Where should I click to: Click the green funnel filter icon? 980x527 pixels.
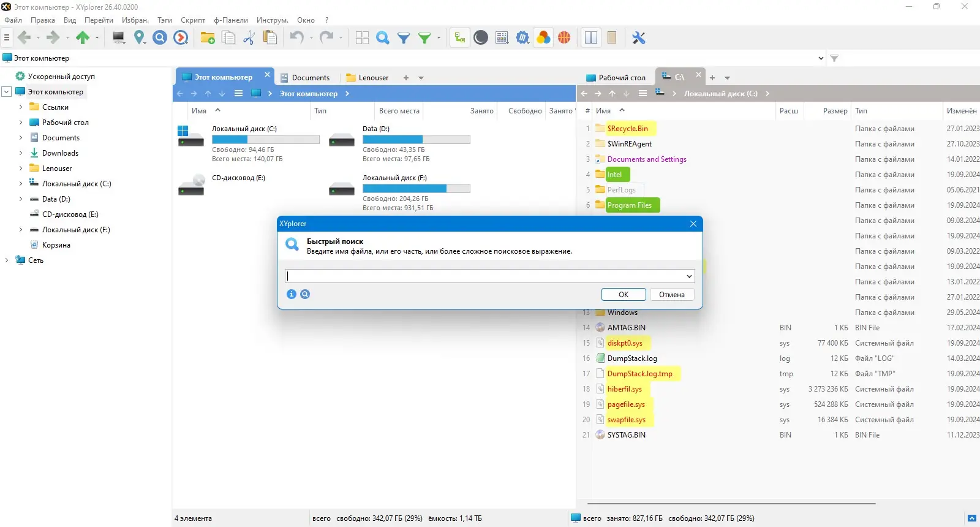click(x=424, y=38)
